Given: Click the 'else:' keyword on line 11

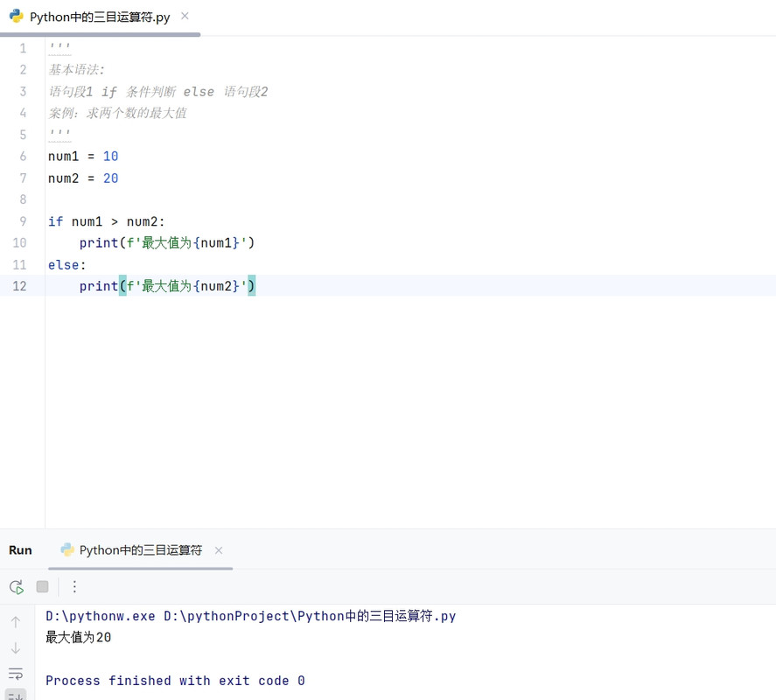Looking at the screenshot, I should (x=66, y=265).
